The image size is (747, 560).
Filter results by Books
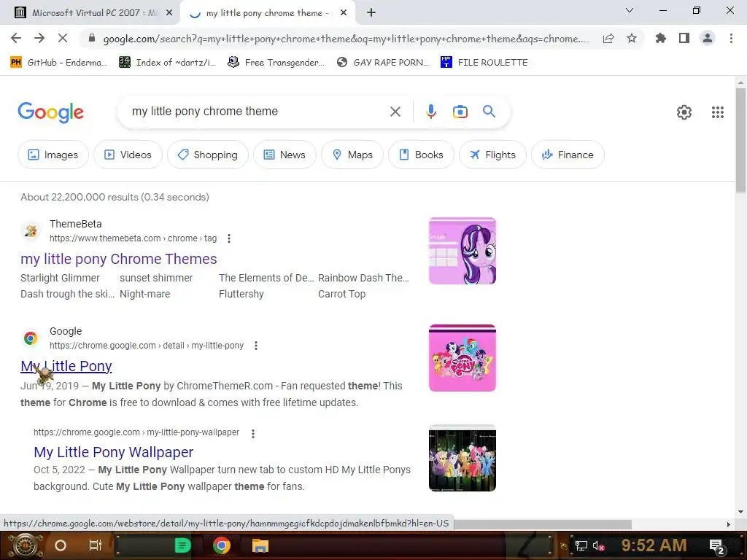click(421, 155)
